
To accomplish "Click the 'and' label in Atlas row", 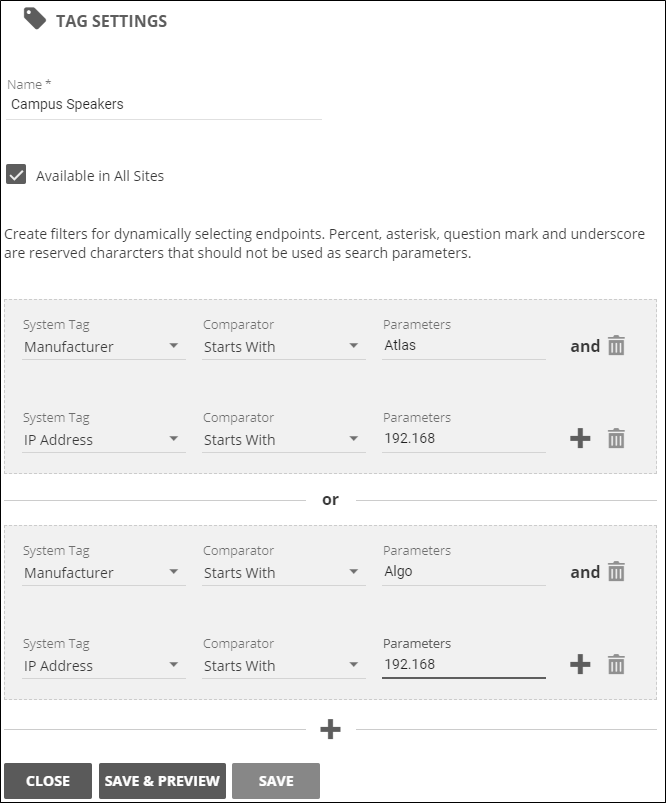I will click(x=585, y=346).
